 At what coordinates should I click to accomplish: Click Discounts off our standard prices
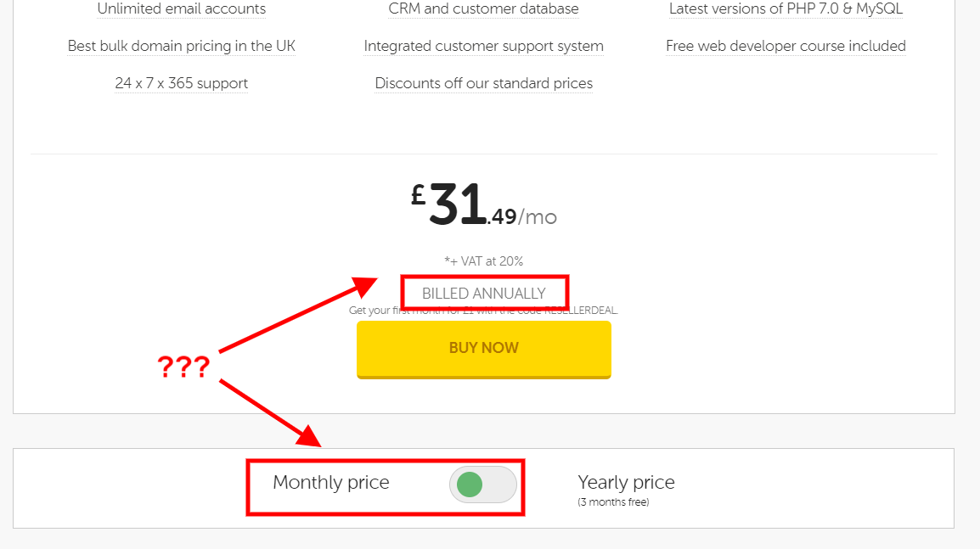coord(483,83)
